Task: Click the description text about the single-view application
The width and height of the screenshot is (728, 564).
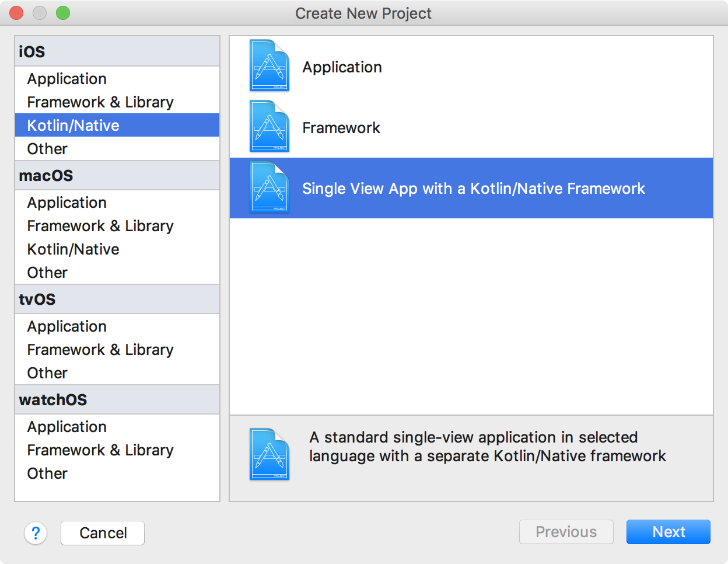Action: coord(488,447)
